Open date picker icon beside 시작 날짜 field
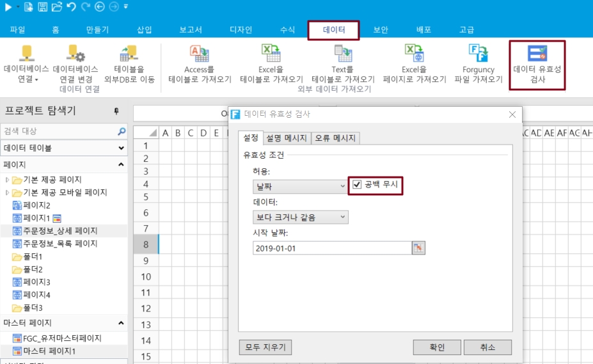The height and width of the screenshot is (364, 593). click(x=418, y=248)
